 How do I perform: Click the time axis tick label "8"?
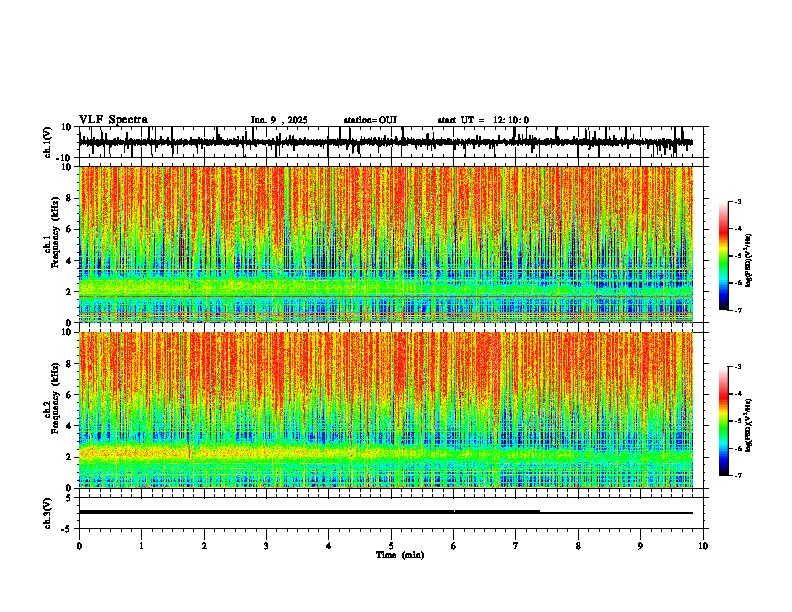(x=578, y=546)
